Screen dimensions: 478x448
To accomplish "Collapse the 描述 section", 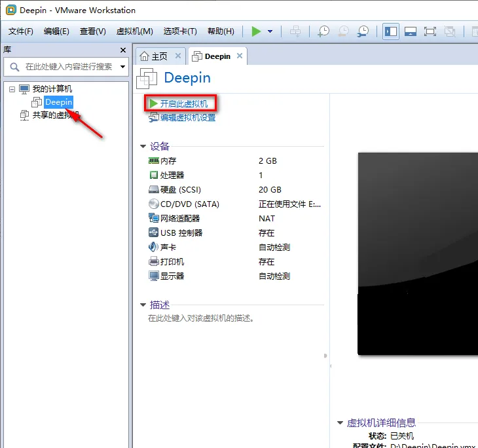I will coord(143,305).
